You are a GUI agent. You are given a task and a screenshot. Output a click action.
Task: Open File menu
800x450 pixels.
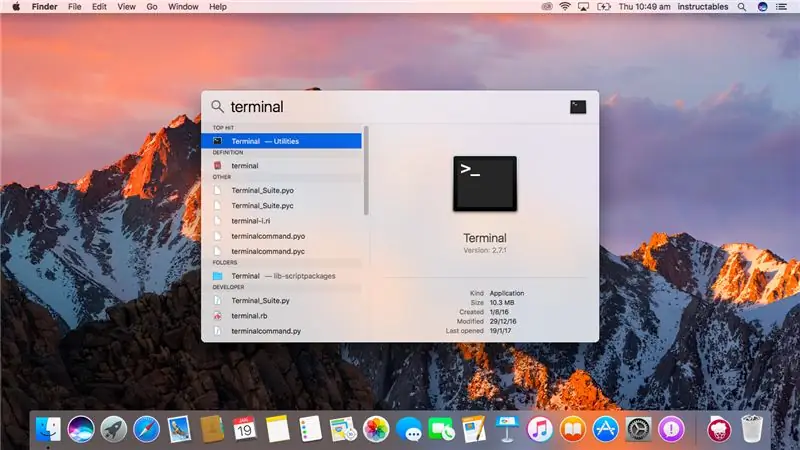[74, 7]
